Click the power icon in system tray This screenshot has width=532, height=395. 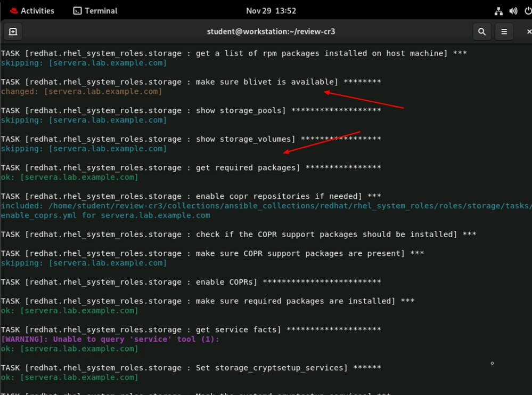coord(527,11)
